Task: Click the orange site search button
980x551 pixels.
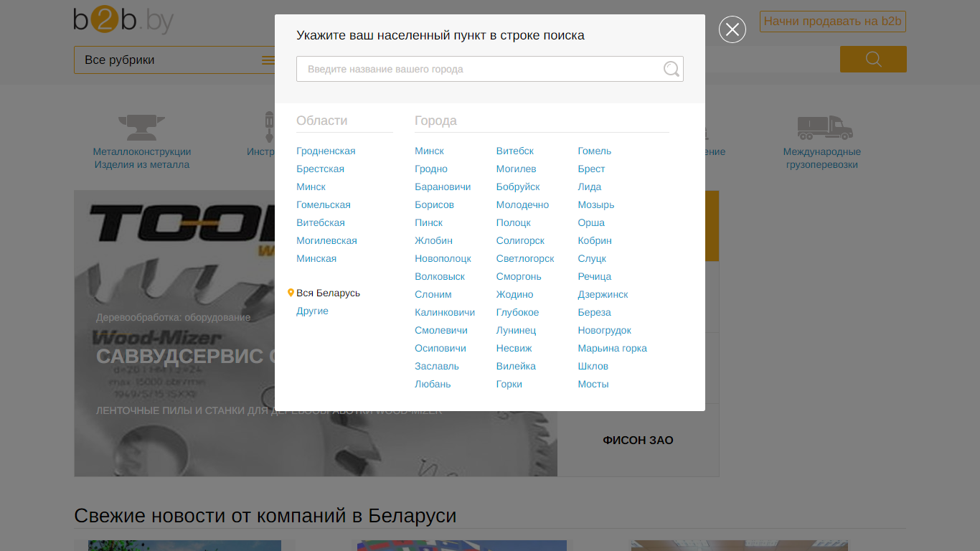Action: coord(873,60)
